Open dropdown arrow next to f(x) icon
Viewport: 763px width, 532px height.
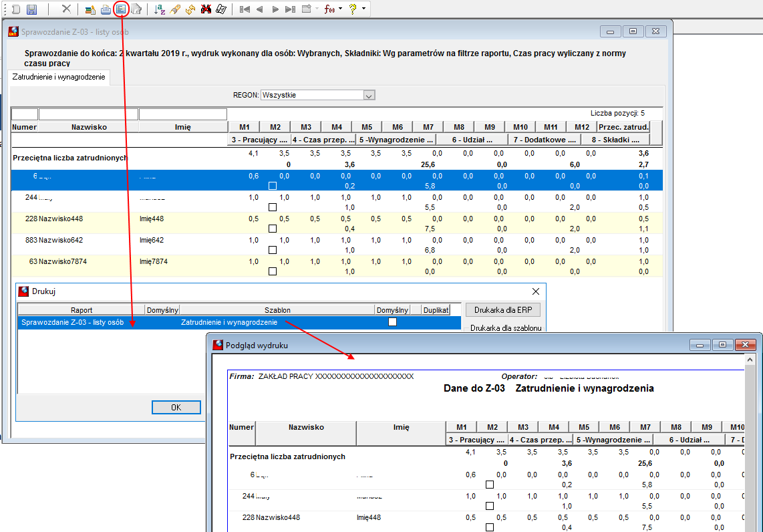(340, 9)
